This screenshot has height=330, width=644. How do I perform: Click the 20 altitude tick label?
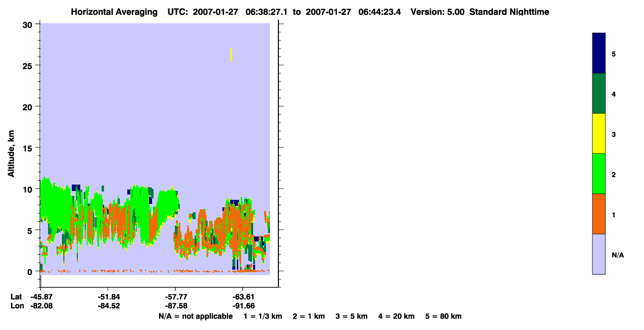[28, 106]
